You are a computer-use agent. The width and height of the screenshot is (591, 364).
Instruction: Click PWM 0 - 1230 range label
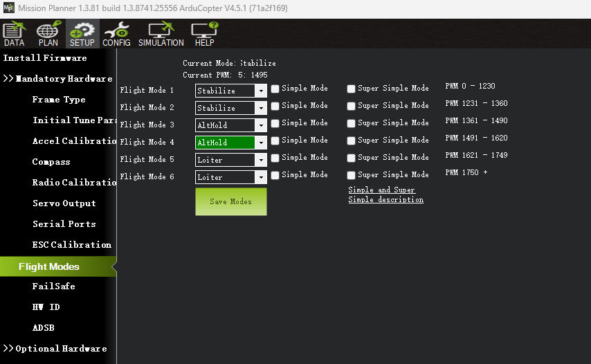point(470,86)
